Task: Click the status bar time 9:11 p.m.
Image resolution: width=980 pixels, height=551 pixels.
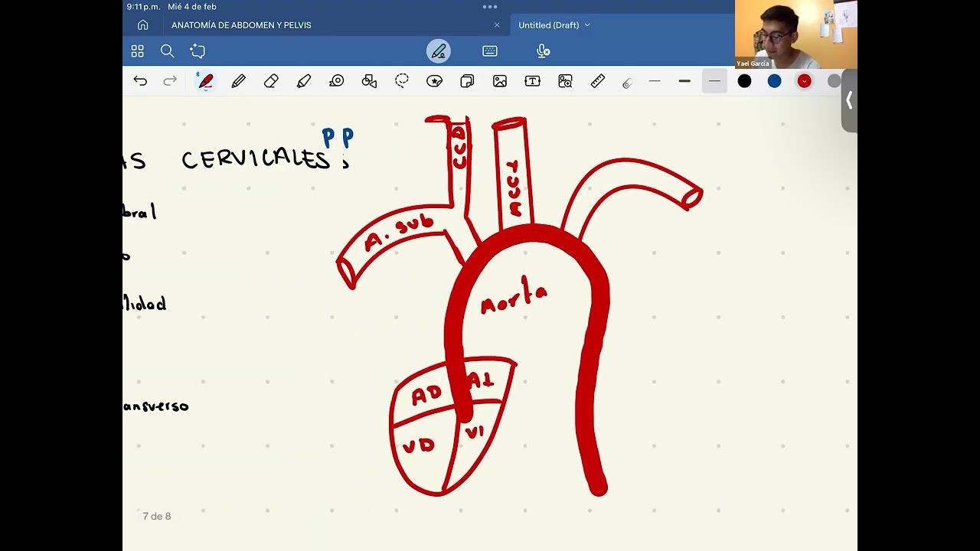Action: click(144, 7)
